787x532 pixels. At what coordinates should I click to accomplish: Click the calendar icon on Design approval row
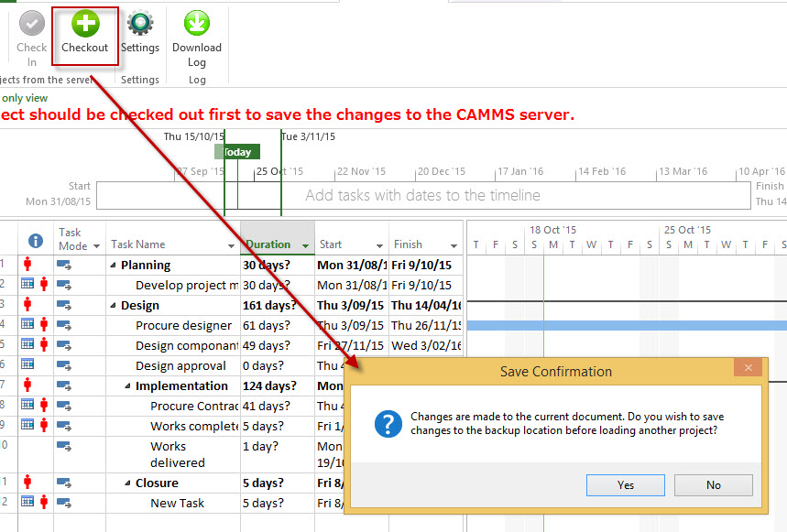[27, 365]
